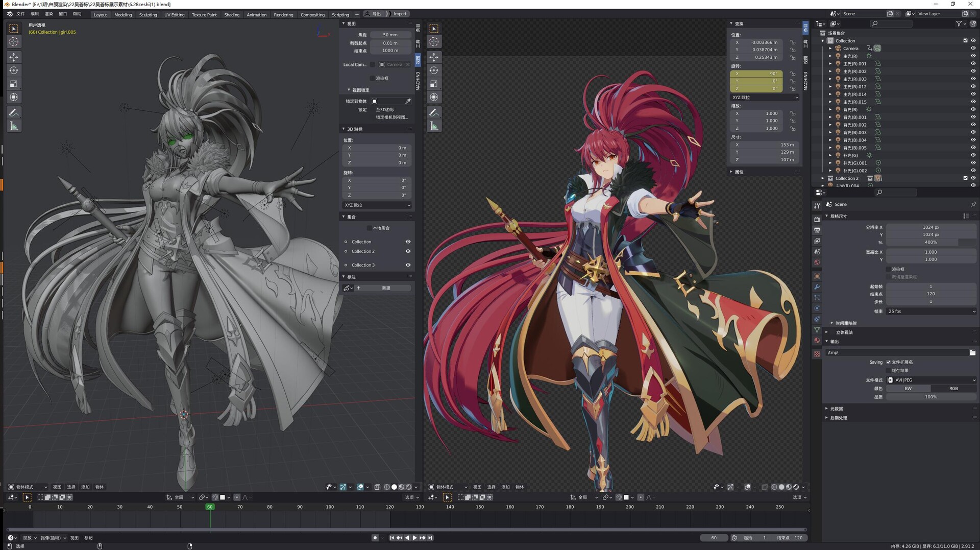Image resolution: width=980 pixels, height=550 pixels.
Task: Select the Cursor tool in left viewport toolbar
Action: 14,42
